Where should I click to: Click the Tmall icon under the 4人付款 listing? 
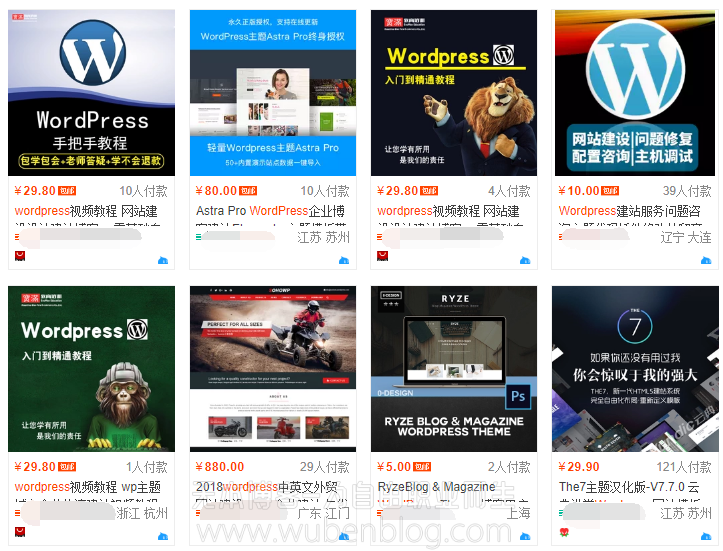(x=382, y=256)
